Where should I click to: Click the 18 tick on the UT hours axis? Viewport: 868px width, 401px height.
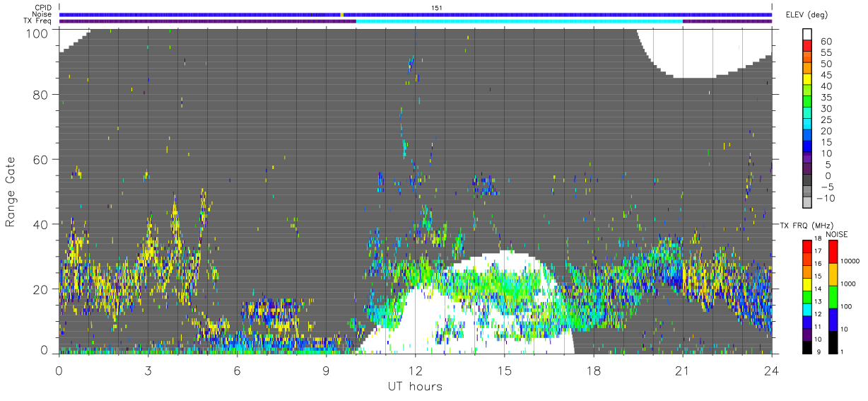tap(593, 370)
